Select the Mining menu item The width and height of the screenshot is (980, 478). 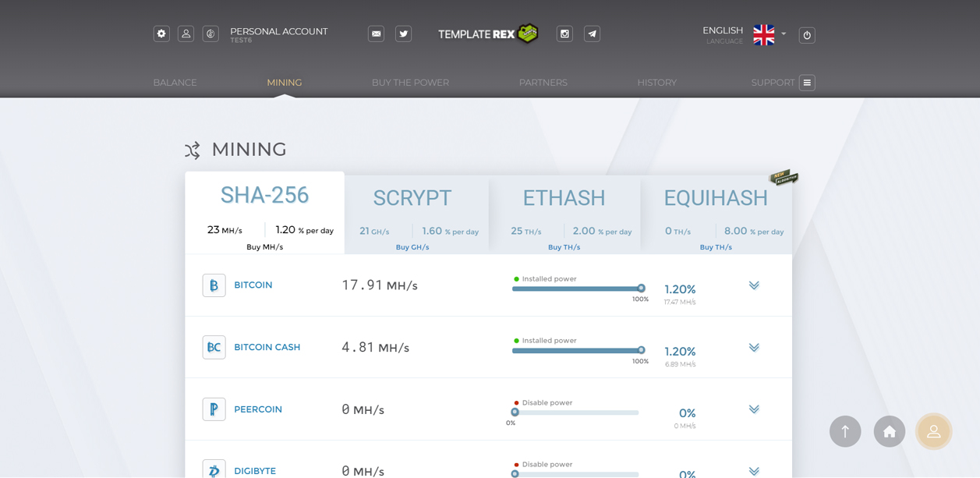[285, 83]
